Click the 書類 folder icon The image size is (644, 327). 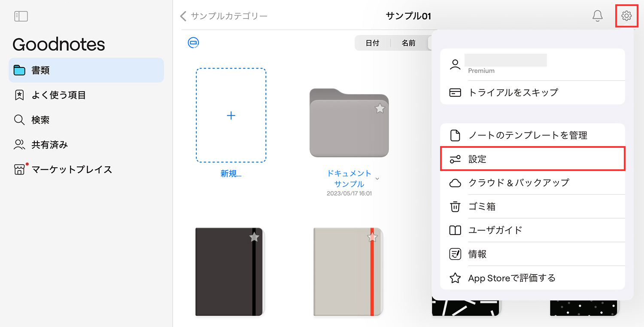(19, 70)
